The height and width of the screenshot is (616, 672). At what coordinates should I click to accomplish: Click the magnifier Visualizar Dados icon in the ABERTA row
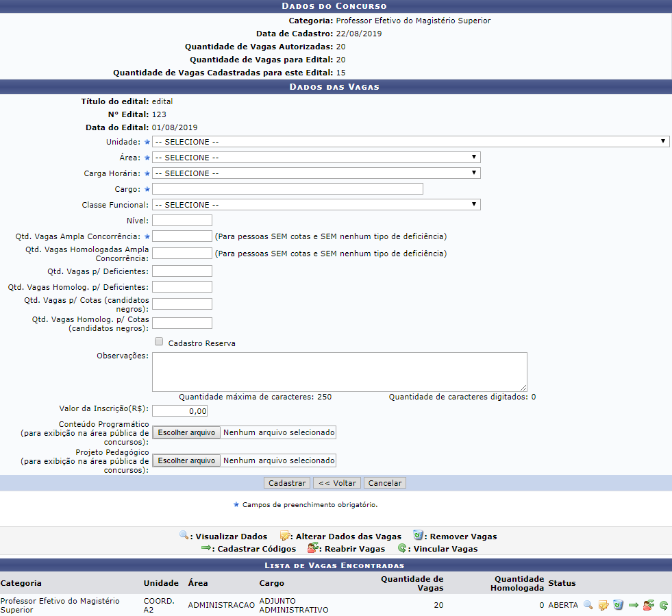coord(588,605)
